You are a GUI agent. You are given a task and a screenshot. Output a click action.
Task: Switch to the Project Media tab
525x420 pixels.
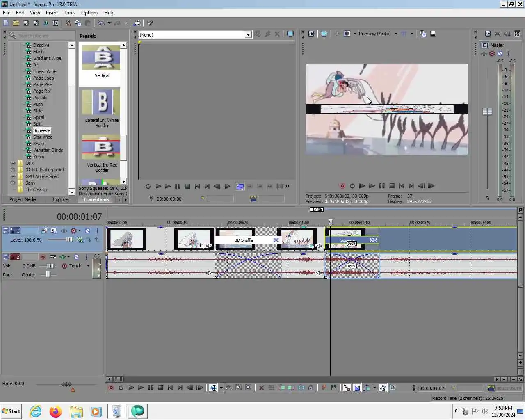pyautogui.click(x=23, y=199)
